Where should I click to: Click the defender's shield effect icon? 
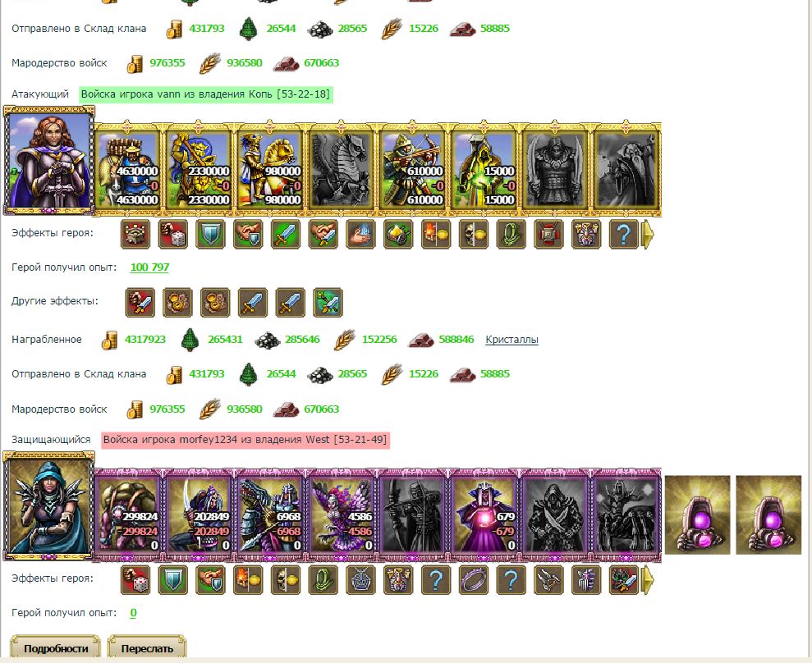(x=172, y=580)
